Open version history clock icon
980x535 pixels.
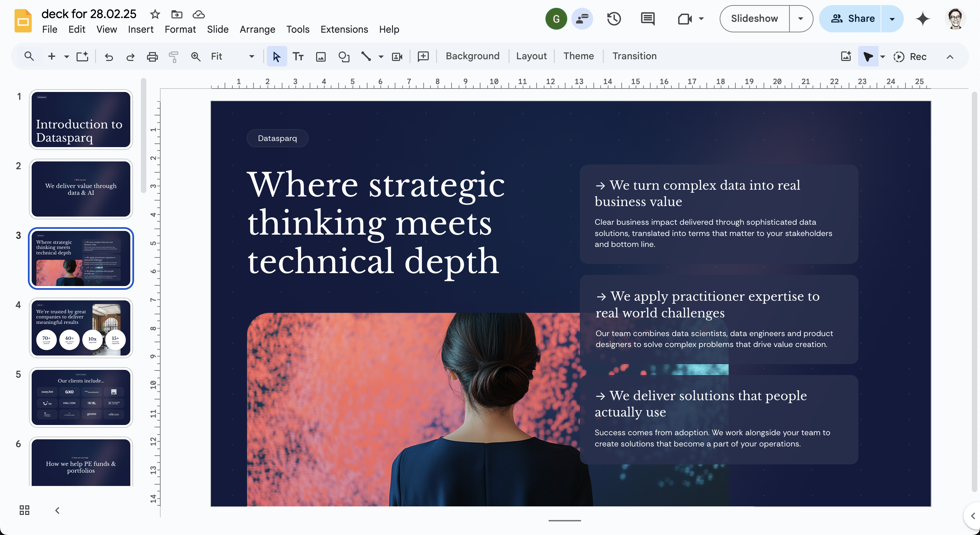614,19
